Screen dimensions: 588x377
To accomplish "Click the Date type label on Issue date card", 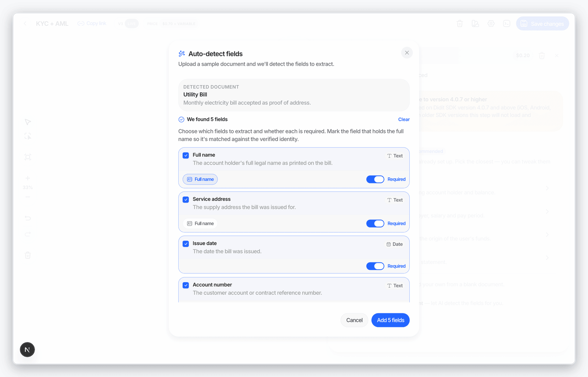I will pyautogui.click(x=395, y=244).
